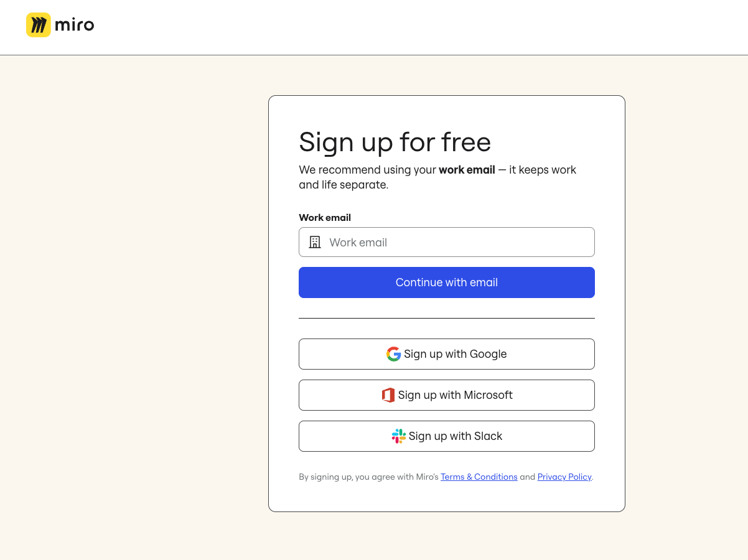
Task: Open the Privacy Policy link
Action: tap(564, 477)
